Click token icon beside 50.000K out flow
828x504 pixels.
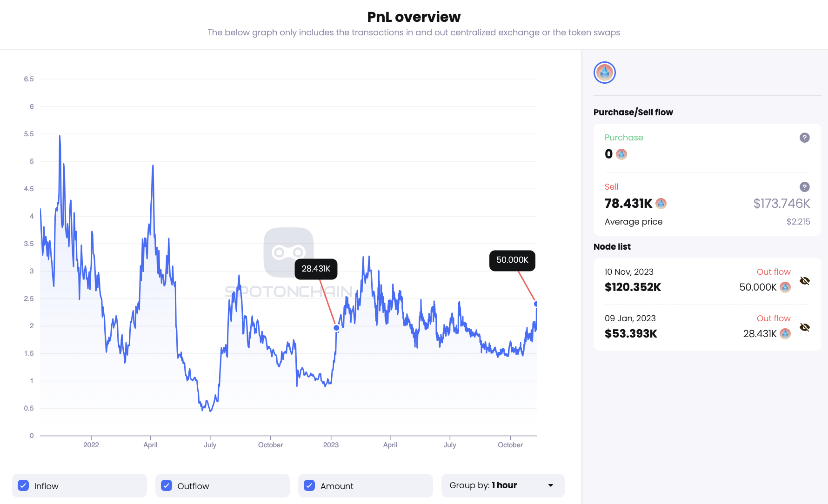click(785, 287)
